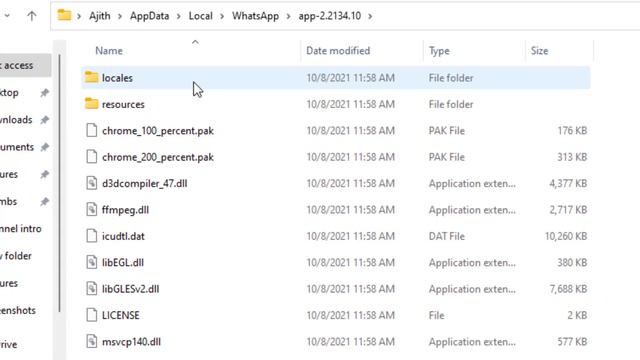The image size is (640, 360).
Task: Click the resources folder icon
Action: click(91, 104)
